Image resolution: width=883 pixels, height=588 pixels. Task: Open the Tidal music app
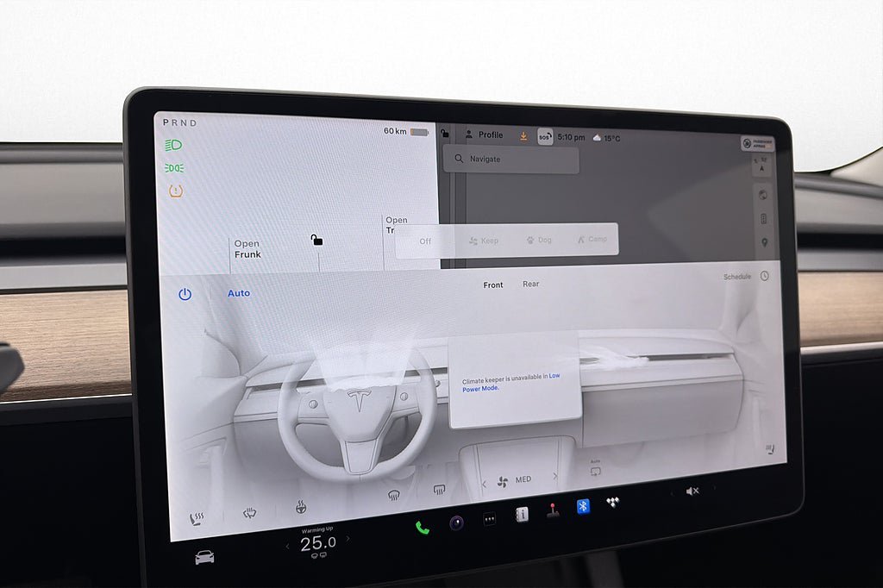613,503
